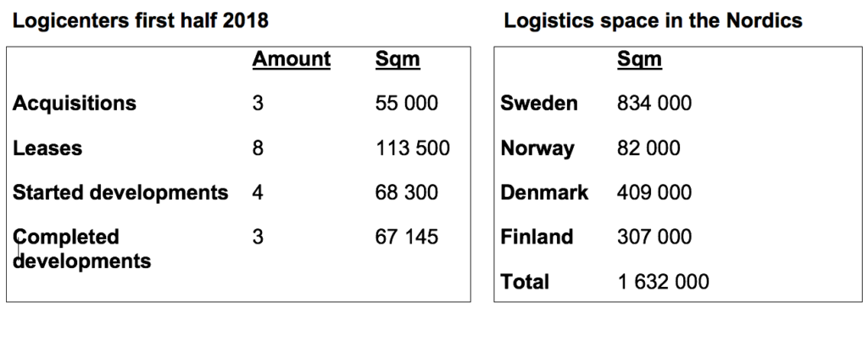Click the 67 145 completed developments value
This screenshot has width=868, height=342.
tap(406, 237)
